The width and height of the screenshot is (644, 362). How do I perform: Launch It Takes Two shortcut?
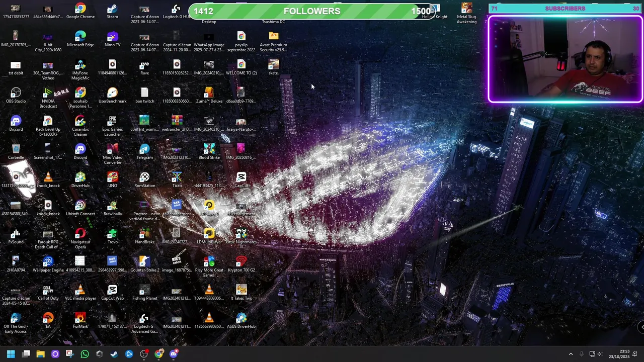click(242, 293)
